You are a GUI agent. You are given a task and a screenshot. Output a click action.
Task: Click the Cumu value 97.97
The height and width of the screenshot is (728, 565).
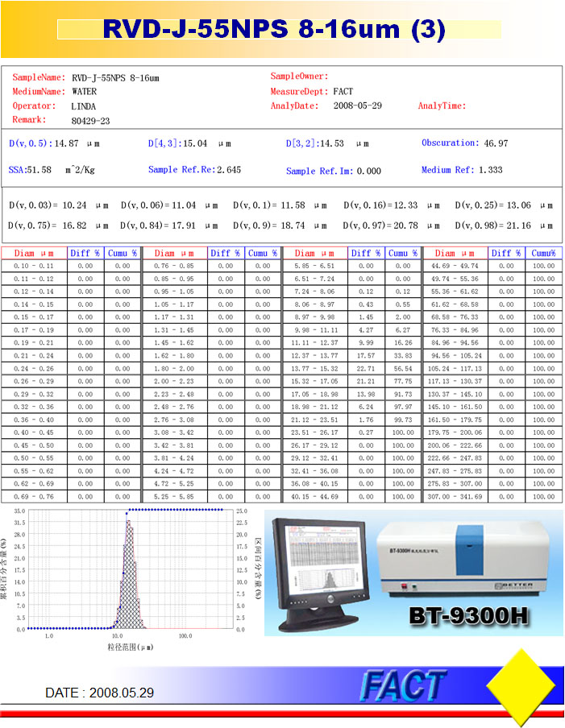(403, 407)
